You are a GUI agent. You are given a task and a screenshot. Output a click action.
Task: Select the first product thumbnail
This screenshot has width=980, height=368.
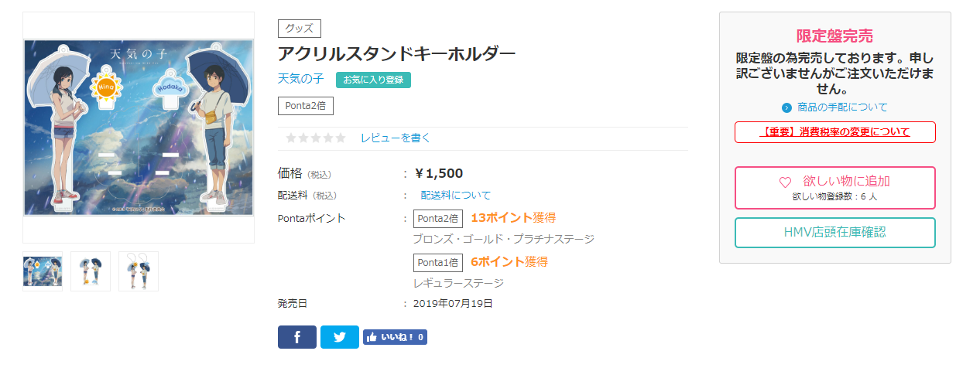(x=43, y=271)
